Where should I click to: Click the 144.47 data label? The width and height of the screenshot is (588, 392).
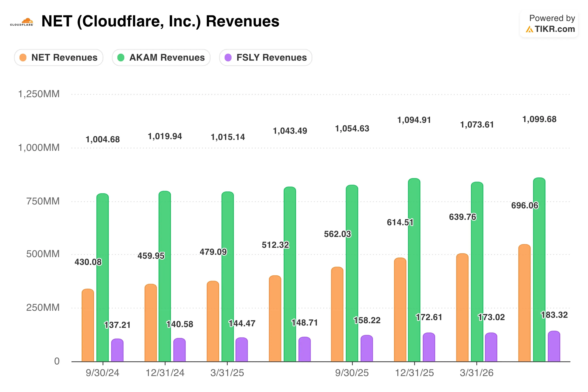click(242, 324)
